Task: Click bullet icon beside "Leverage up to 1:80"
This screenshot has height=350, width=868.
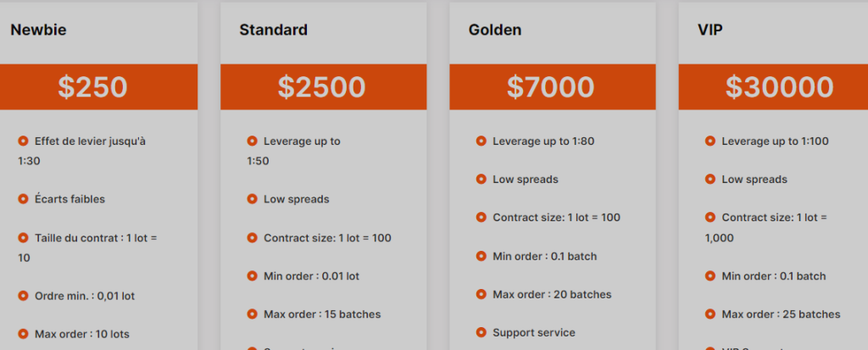Action: coord(481,141)
